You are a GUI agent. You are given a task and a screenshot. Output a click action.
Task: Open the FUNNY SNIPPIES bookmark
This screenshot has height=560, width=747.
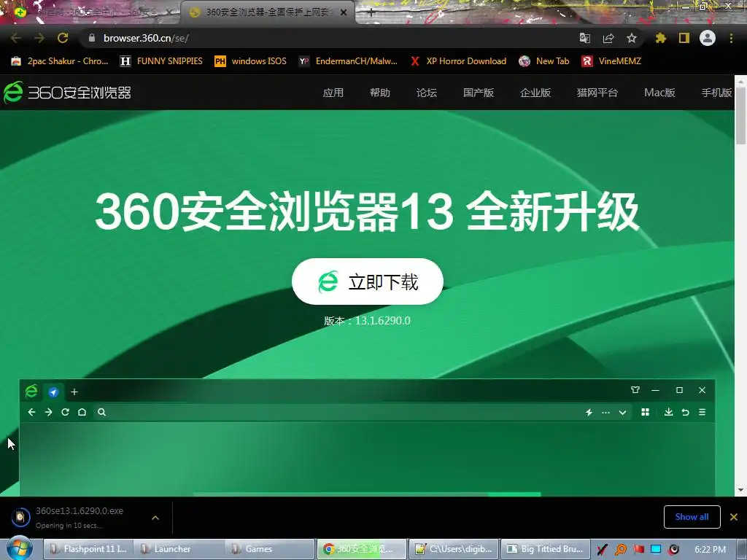[x=161, y=61]
